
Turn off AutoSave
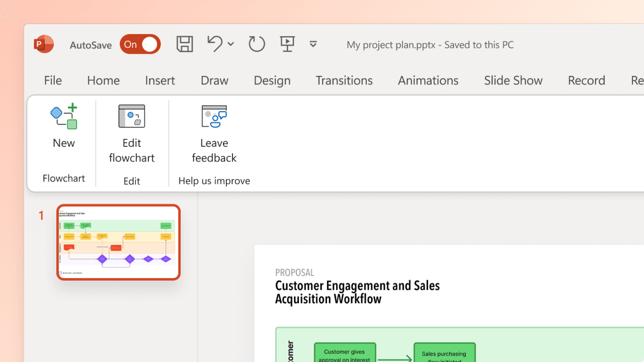(140, 44)
